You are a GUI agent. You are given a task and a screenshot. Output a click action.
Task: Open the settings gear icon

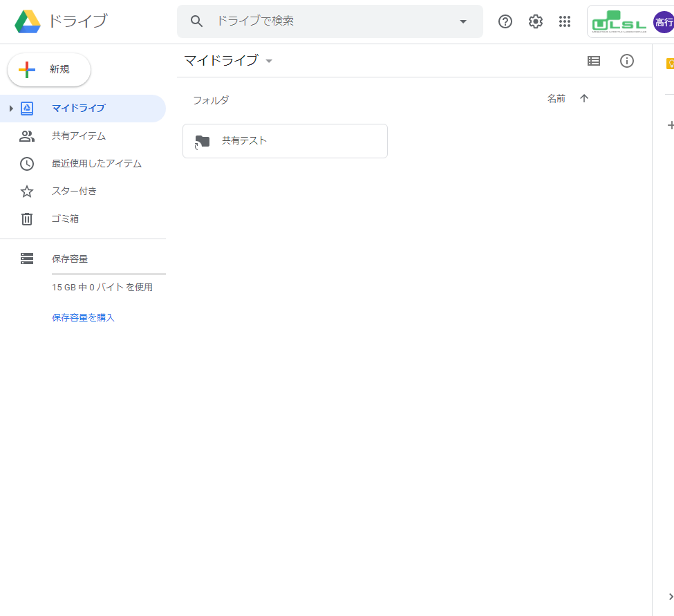(535, 21)
